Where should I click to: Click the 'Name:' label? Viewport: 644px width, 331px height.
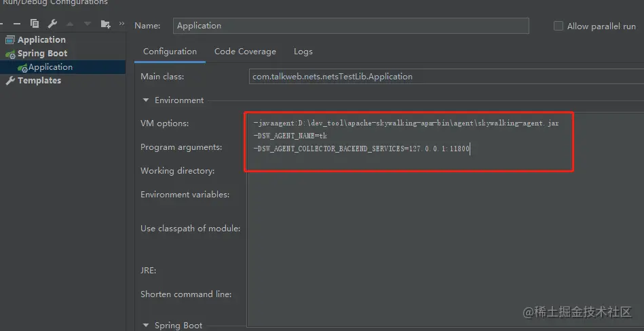[x=147, y=26]
